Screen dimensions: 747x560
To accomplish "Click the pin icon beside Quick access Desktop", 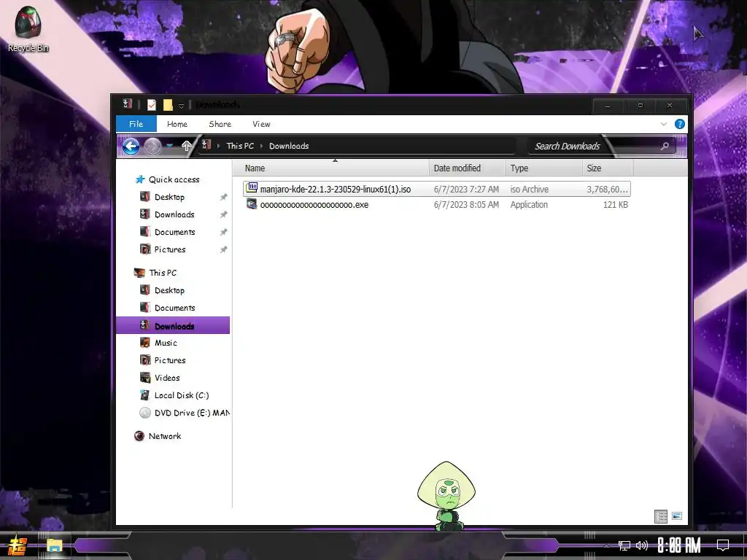I will [223, 197].
